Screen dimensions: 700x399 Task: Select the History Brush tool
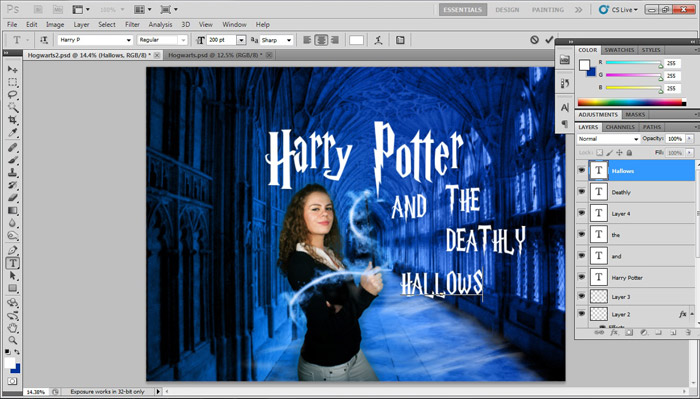pos(12,185)
